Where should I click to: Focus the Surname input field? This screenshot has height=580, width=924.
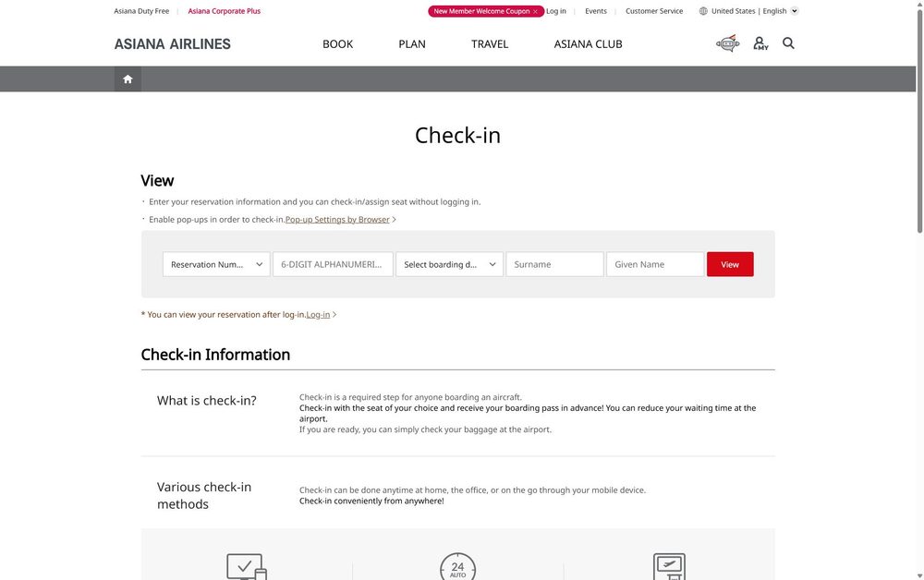coord(555,264)
